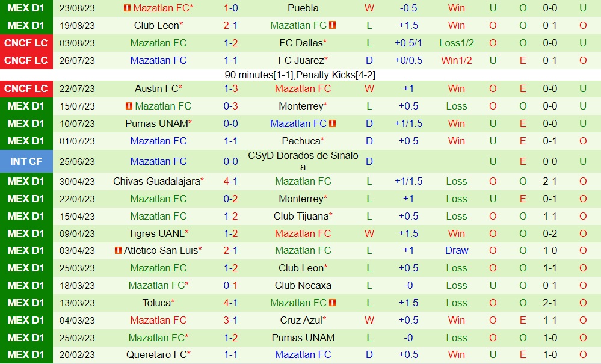The width and height of the screenshot is (601, 364).
Task: Click the penalty kicks result note line
Action: point(300,75)
